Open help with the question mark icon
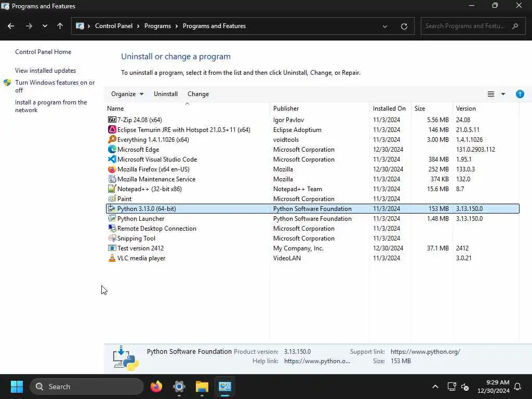The width and height of the screenshot is (532, 399). pyautogui.click(x=520, y=94)
